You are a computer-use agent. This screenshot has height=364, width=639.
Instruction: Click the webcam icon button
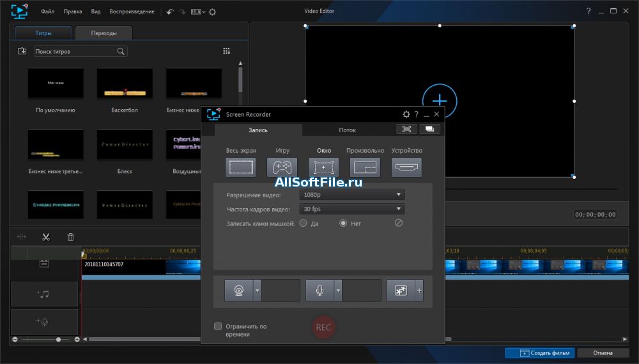point(239,291)
